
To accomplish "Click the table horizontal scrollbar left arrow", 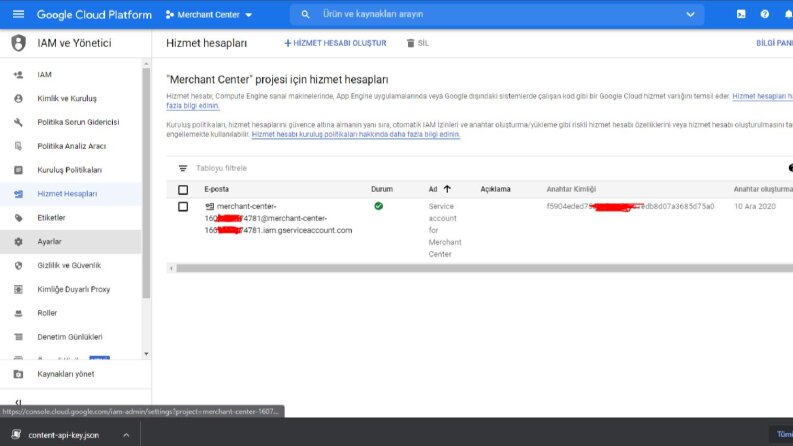I will [171, 269].
